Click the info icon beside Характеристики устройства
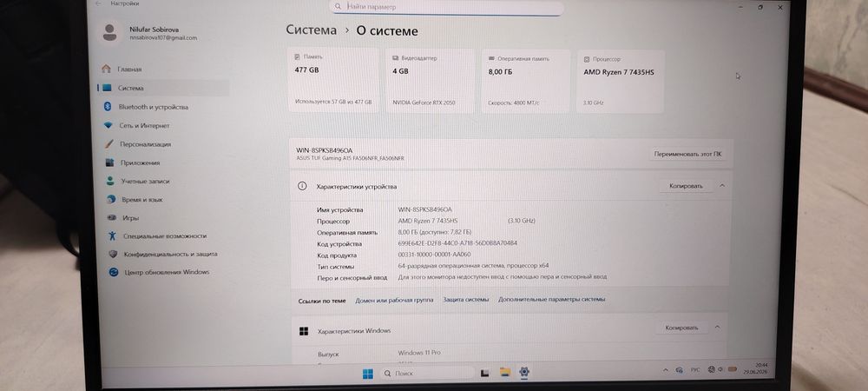Image resolution: width=868 pixels, height=391 pixels. tap(302, 186)
